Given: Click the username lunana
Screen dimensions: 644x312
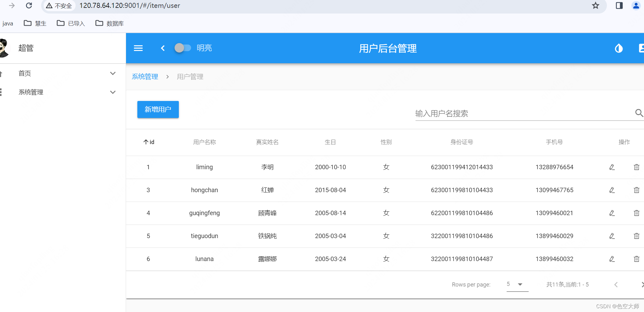Looking at the screenshot, I should point(205,259).
